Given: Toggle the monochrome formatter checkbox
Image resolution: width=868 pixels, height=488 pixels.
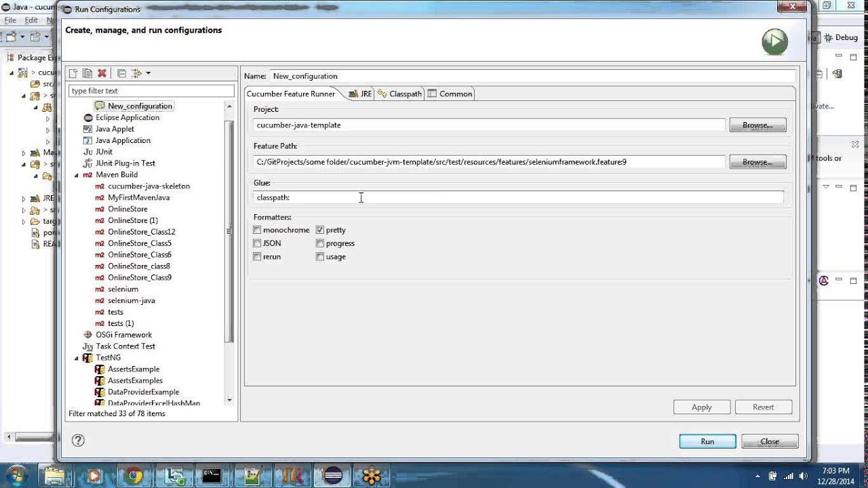Looking at the screenshot, I should point(257,230).
